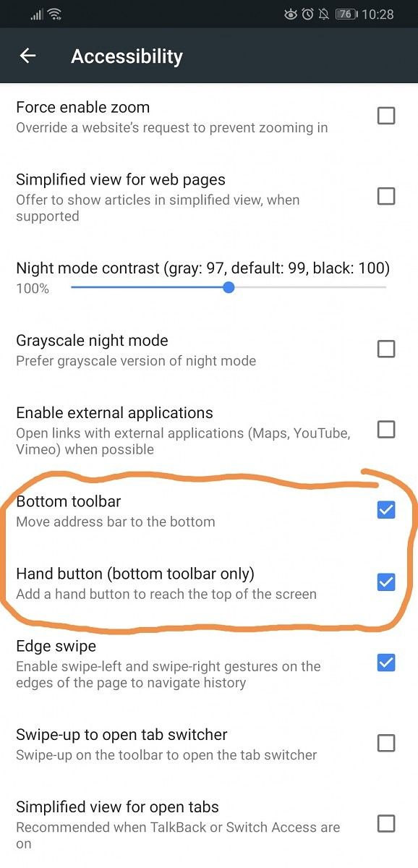Enable the Force enable zoom checkbox
The image size is (418, 868).
point(386,116)
